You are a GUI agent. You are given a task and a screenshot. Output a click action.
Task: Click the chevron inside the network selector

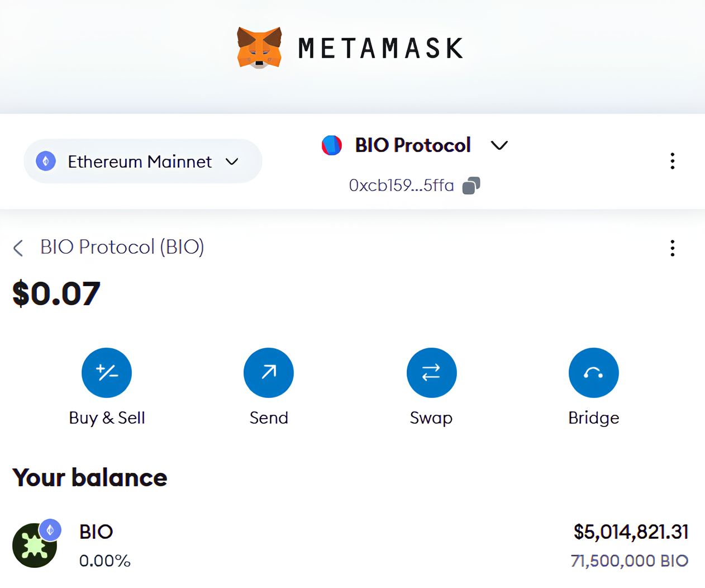click(232, 162)
